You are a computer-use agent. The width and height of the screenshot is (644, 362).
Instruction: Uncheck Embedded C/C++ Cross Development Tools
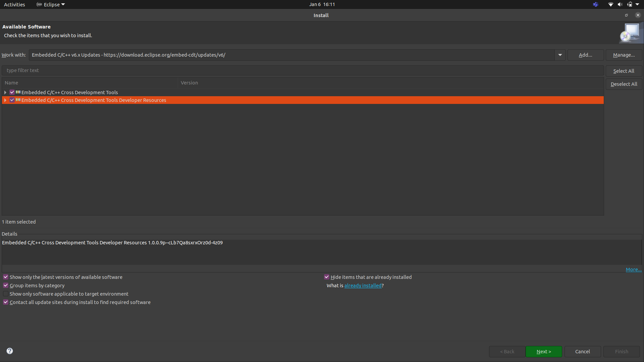tap(12, 92)
